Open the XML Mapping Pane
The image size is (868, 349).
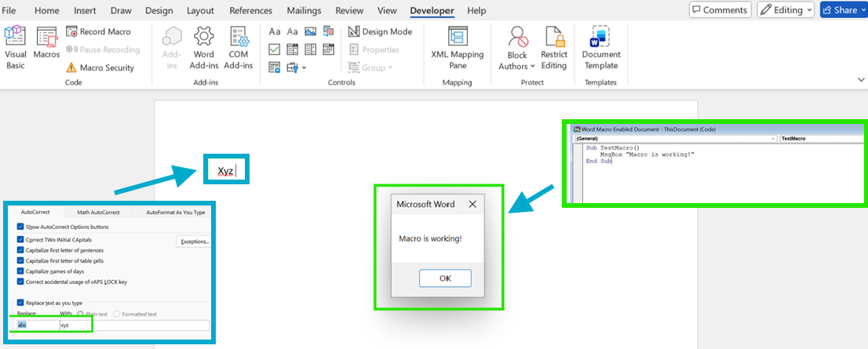click(458, 48)
